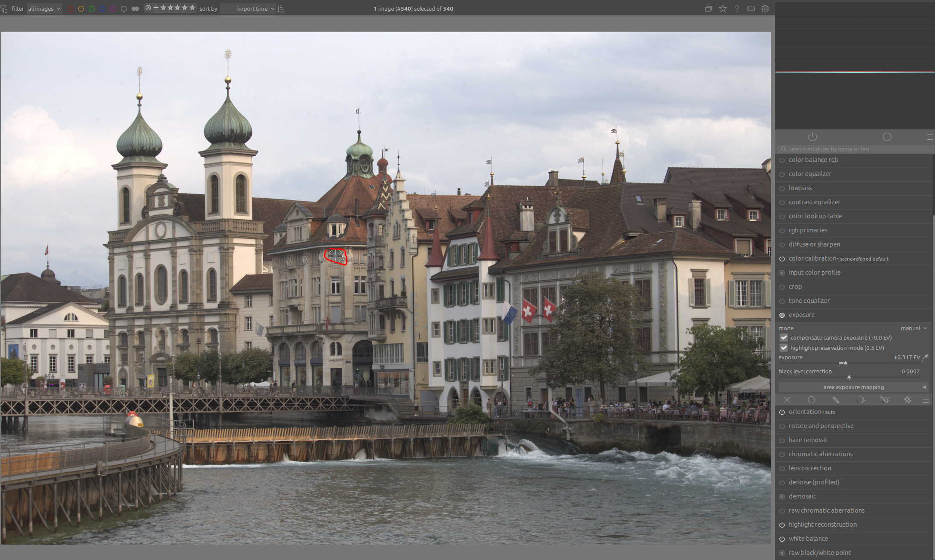The width and height of the screenshot is (935, 560).
Task: Open the global preferences gear icon
Action: 765,9
